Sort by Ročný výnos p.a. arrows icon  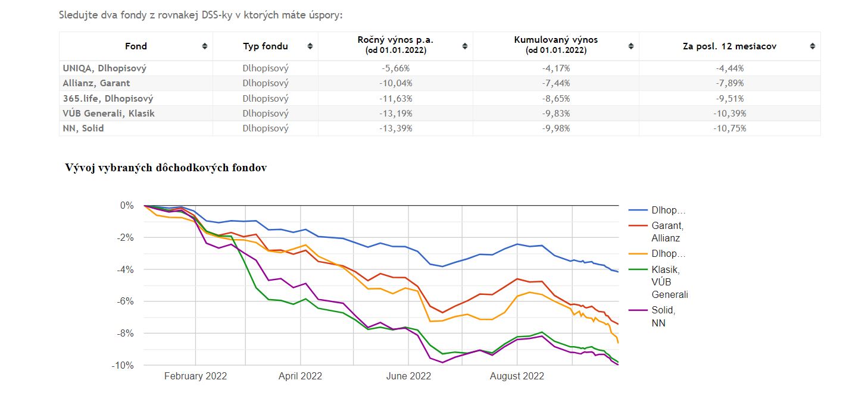coord(465,46)
